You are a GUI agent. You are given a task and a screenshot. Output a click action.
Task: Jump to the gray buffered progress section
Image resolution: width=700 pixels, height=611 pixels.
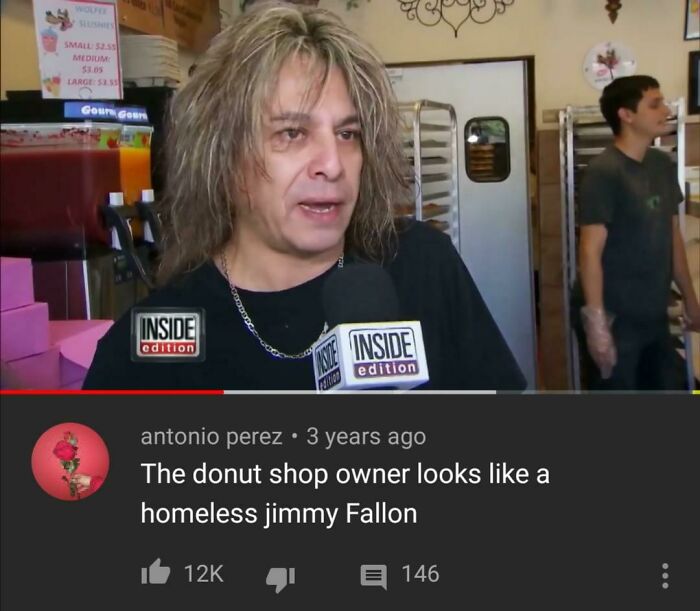(360, 392)
